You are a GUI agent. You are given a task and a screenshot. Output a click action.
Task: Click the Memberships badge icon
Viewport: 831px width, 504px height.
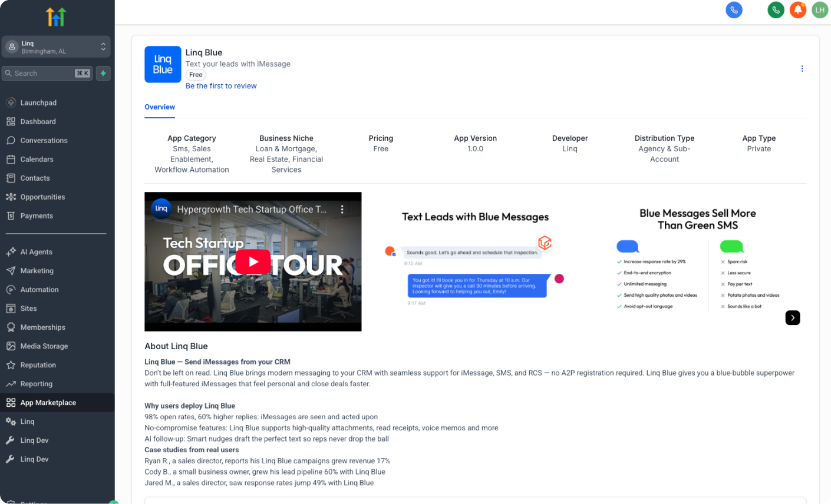pyautogui.click(x=11, y=327)
